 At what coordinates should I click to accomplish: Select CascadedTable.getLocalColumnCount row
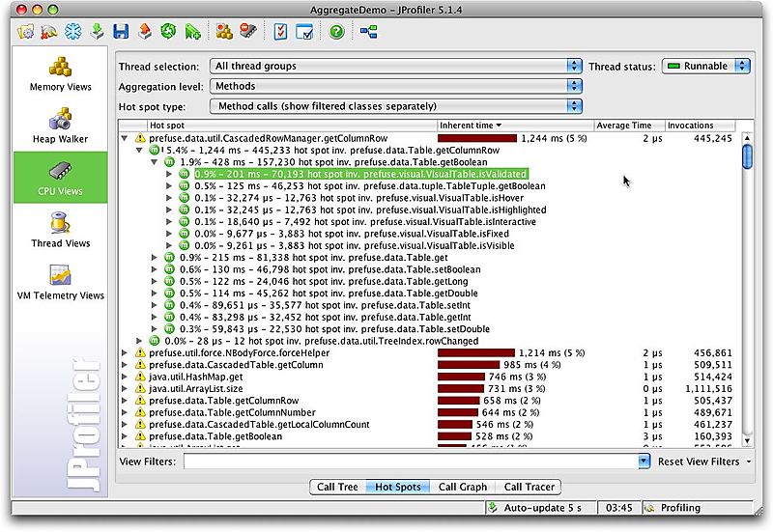click(259, 424)
